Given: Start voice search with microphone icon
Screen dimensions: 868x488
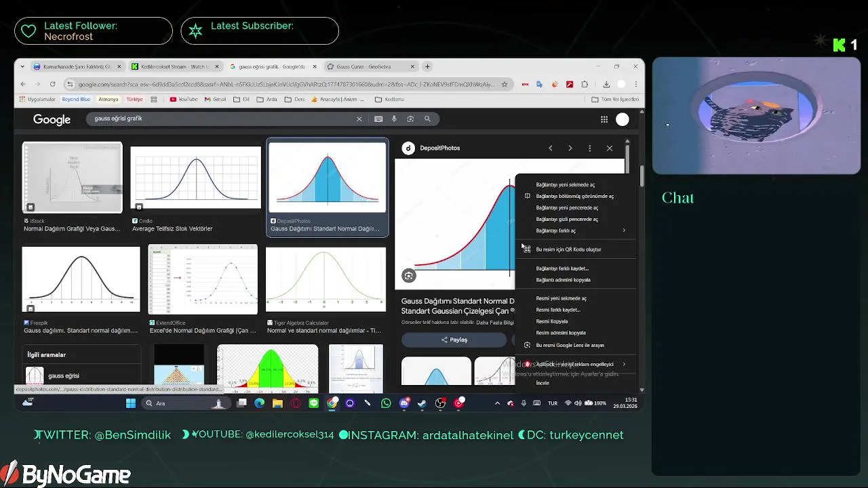Looking at the screenshot, I should coord(394,119).
